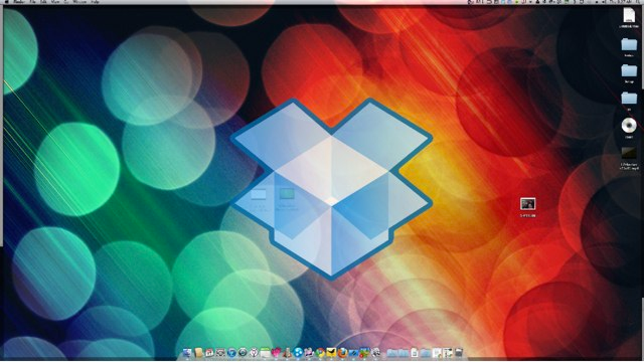
Task: Launch the Calendar app in the Dock
Action: click(209, 353)
